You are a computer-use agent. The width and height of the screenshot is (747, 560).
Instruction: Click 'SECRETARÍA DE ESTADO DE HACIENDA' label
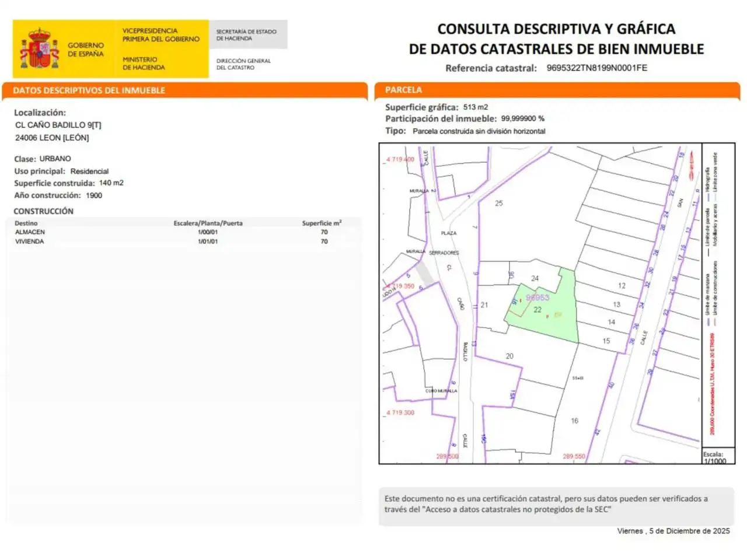pos(246,35)
